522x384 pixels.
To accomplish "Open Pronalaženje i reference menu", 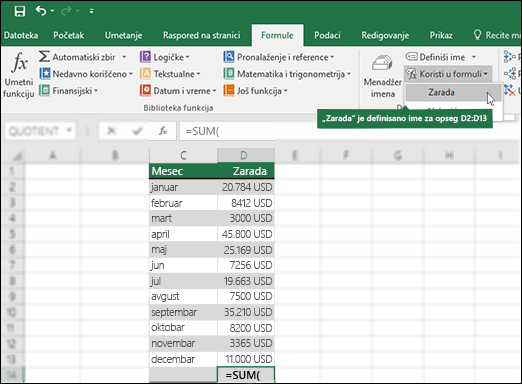I will 279,57.
